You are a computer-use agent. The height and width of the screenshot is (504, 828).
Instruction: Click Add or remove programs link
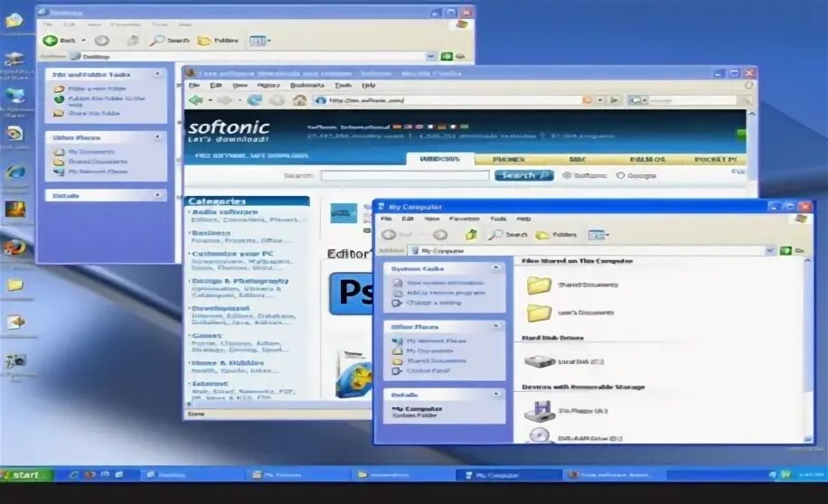(446, 293)
